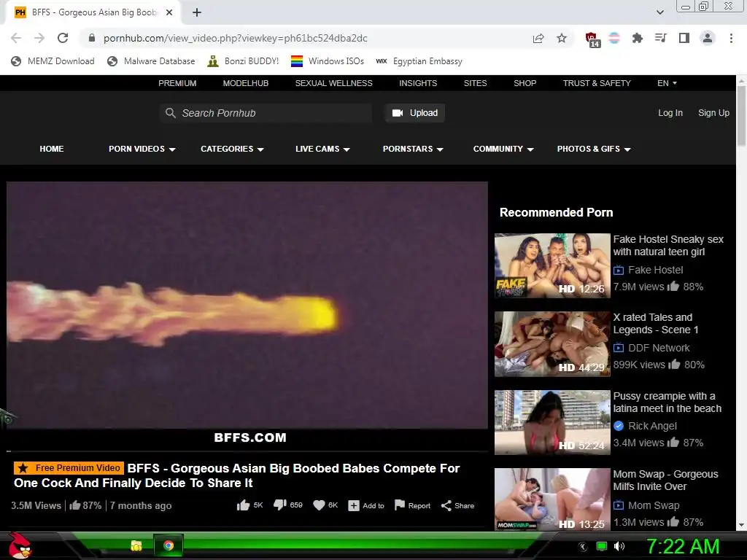Click the Log In link
The width and height of the screenshot is (747, 560).
670,113
